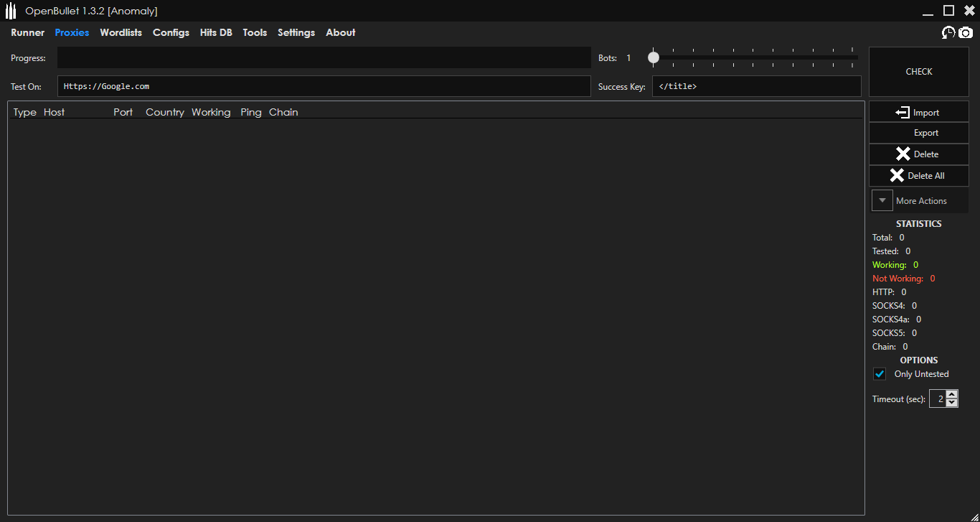This screenshot has width=980, height=522.
Task: Click Delete All proxies
Action: (x=919, y=176)
